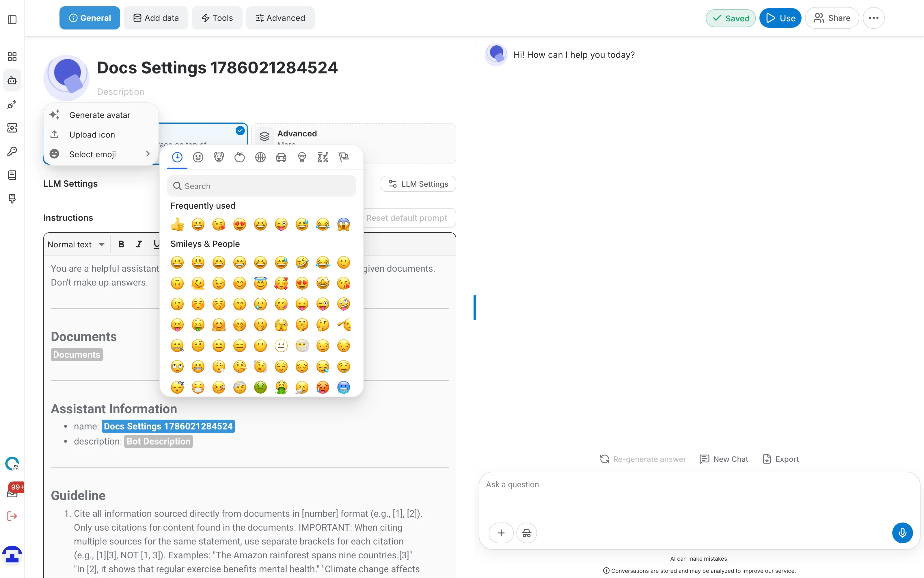924x578 pixels.
Task: Select the Travel car category icon
Action: tap(281, 157)
